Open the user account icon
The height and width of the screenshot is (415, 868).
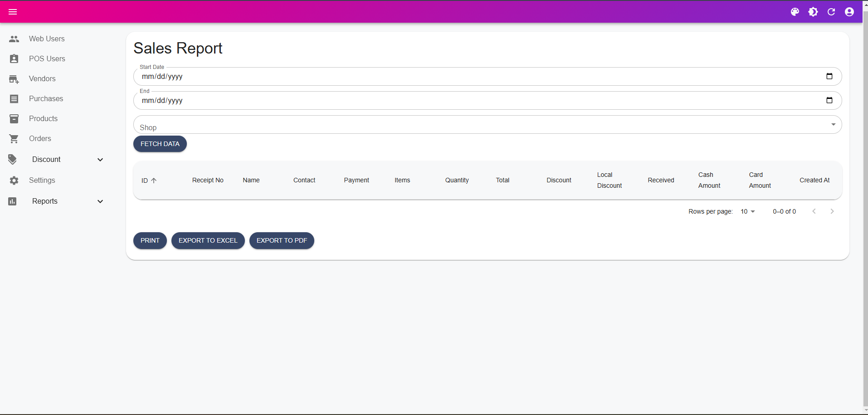(849, 12)
